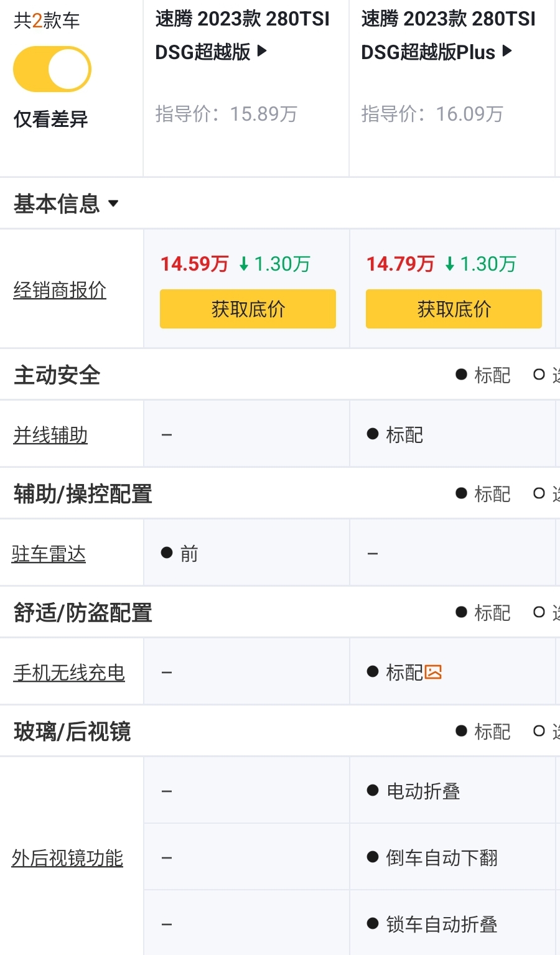
Task: Expand the 基本信息 section dropdown arrow
Action: click(113, 203)
